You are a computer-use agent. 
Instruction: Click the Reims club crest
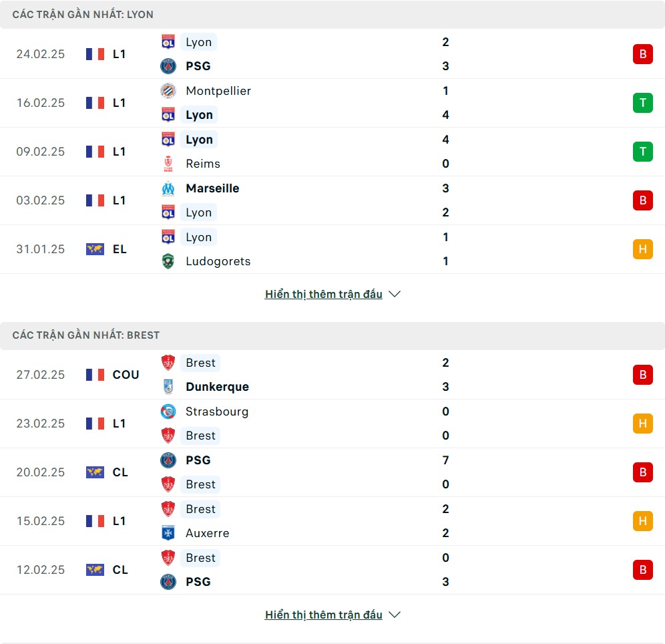168,164
